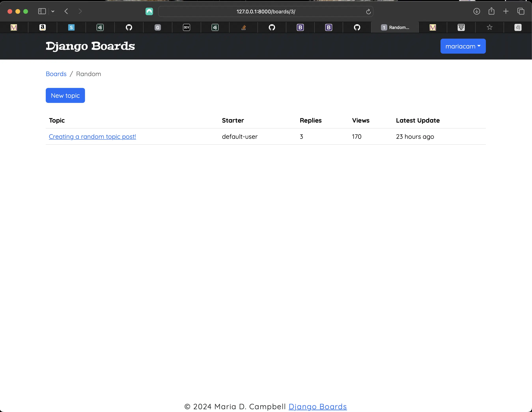The image size is (532, 412).
Task: Click the 'Topic' column header
Action: 57,120
